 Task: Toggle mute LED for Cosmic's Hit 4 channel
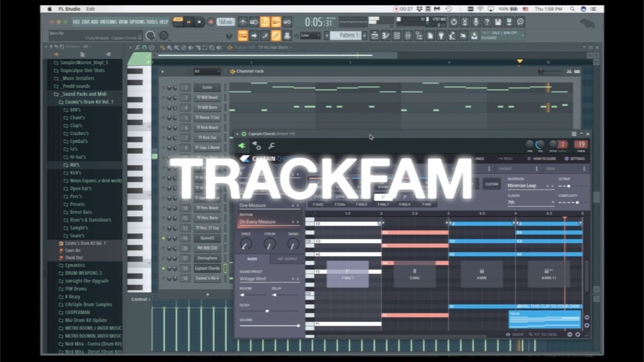(163, 279)
